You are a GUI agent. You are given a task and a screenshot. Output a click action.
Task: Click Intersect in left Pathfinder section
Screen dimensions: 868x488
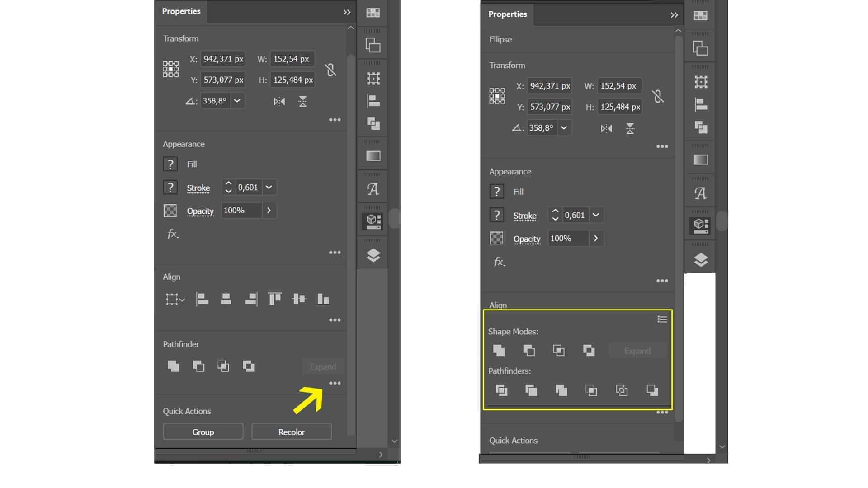pyautogui.click(x=223, y=366)
